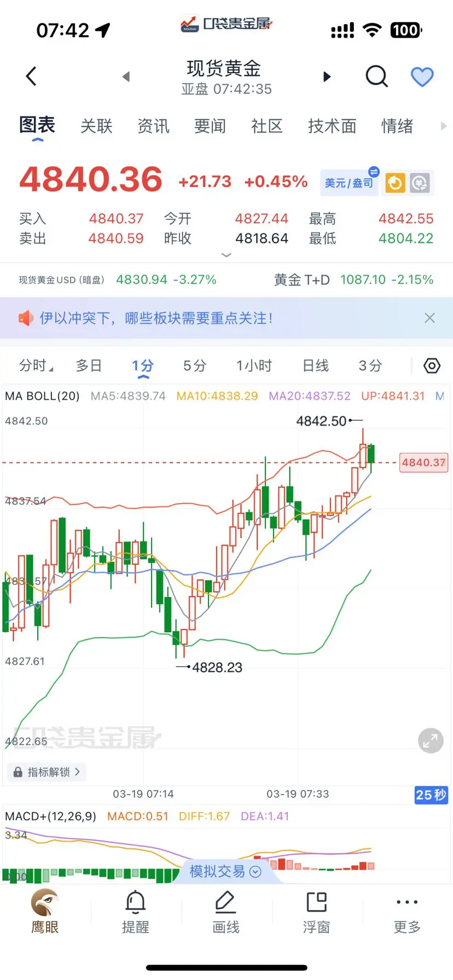
Task: Expand quote details chevron
Action: tap(226, 255)
